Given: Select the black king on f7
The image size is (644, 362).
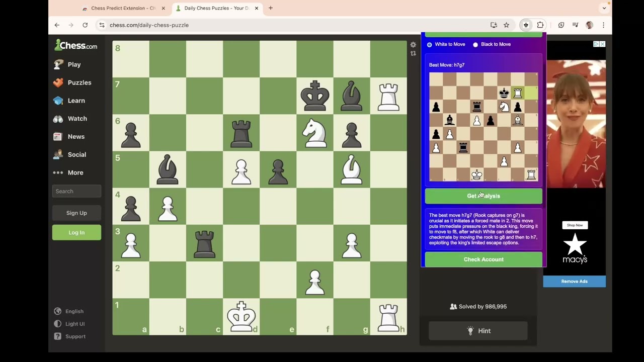Looking at the screenshot, I should tap(315, 96).
